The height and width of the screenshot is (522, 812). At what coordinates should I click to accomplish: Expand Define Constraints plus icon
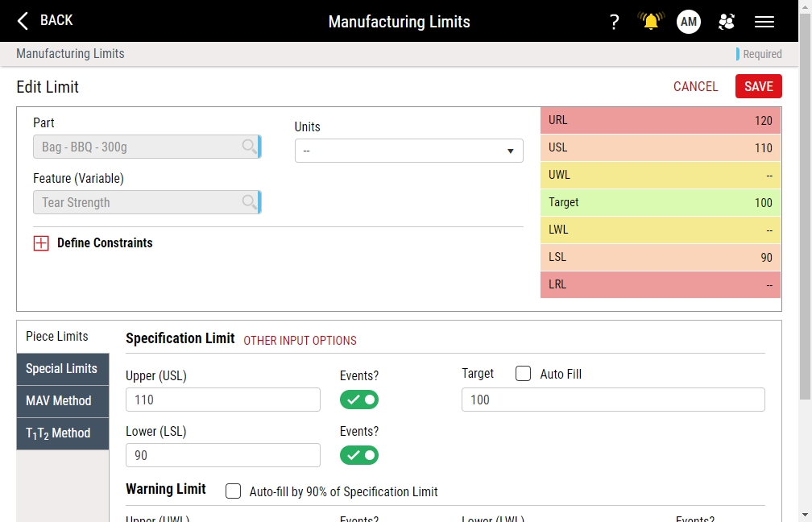coord(41,243)
